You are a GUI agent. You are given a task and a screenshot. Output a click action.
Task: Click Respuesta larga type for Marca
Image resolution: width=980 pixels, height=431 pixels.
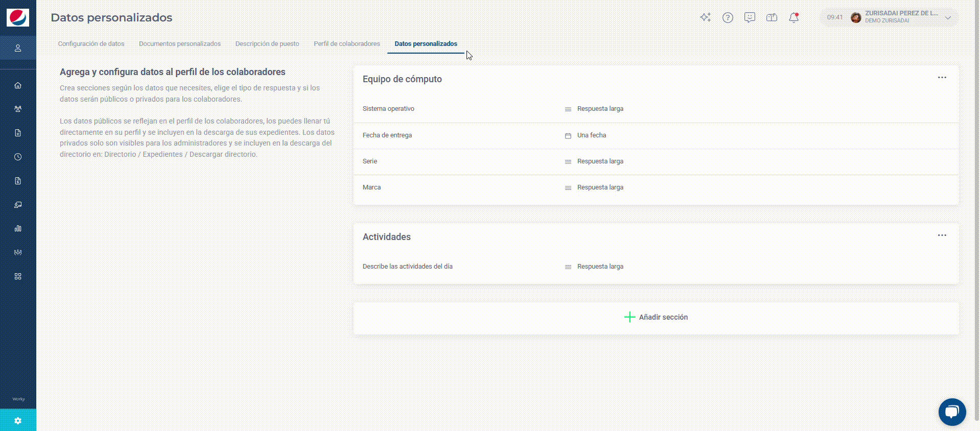coord(600,187)
